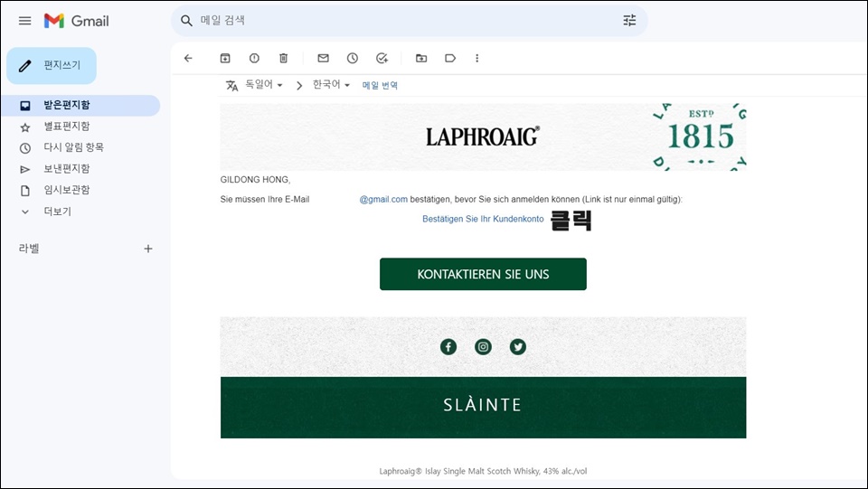Compose a new mail 편지쓰기
This screenshot has height=489, width=868.
click(52, 66)
